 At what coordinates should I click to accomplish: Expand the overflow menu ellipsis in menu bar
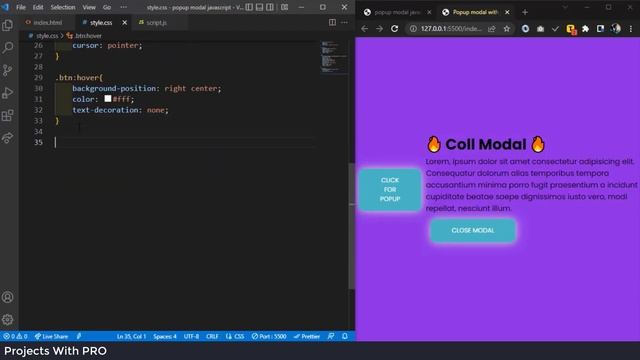123,7
